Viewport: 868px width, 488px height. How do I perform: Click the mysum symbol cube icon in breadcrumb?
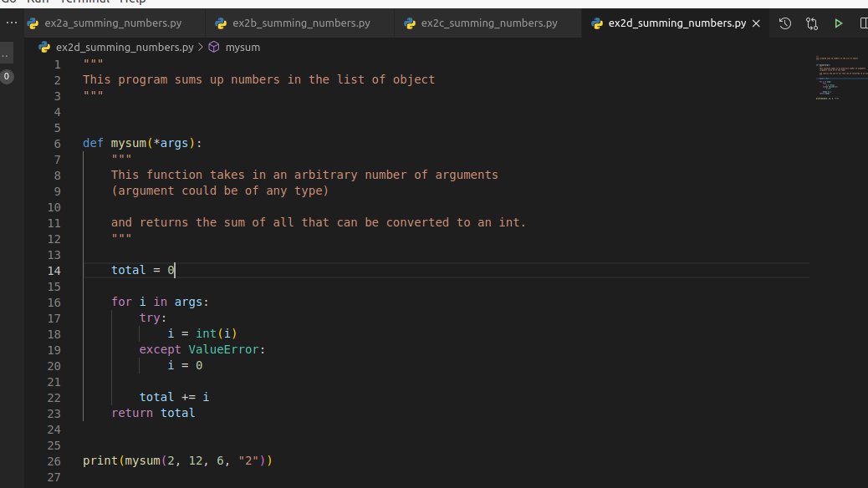[214, 47]
